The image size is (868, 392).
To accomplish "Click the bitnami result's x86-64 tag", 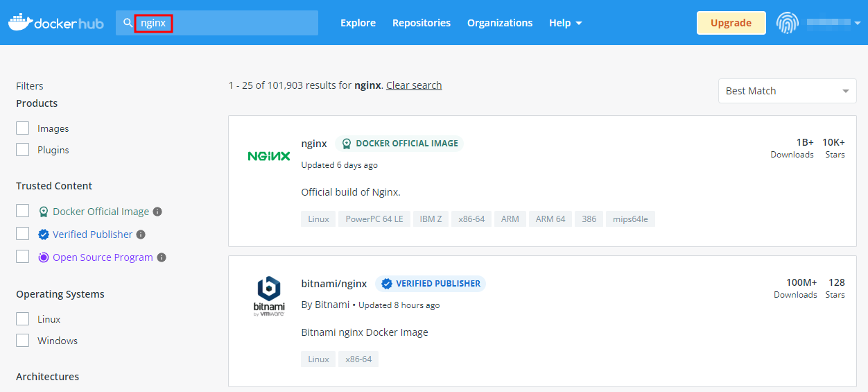I will [x=358, y=359].
